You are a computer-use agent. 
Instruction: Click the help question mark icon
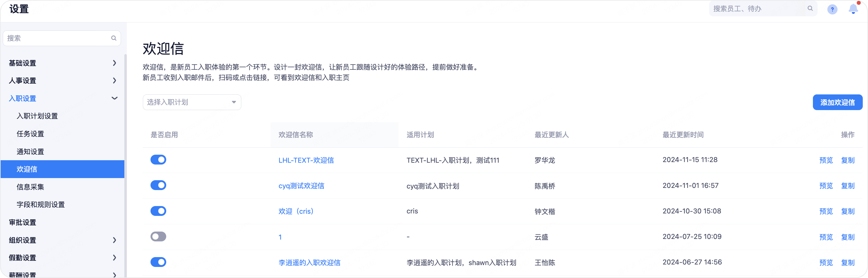pyautogui.click(x=832, y=10)
